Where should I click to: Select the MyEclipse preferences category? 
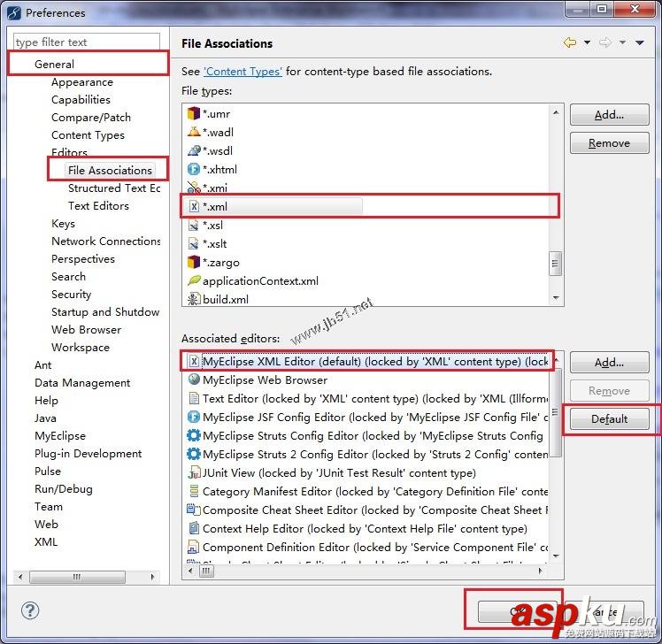coord(60,436)
